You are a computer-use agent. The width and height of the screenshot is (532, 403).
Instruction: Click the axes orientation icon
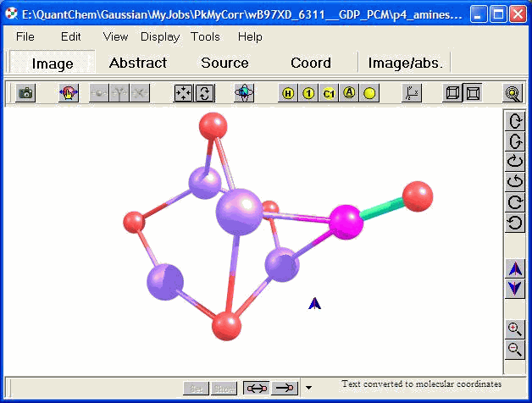point(412,94)
